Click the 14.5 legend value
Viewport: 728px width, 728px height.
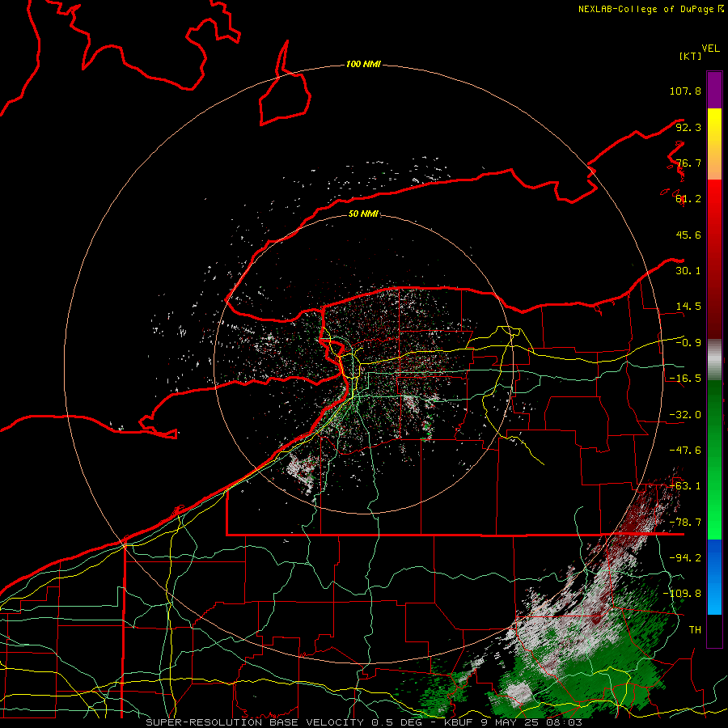point(688,307)
